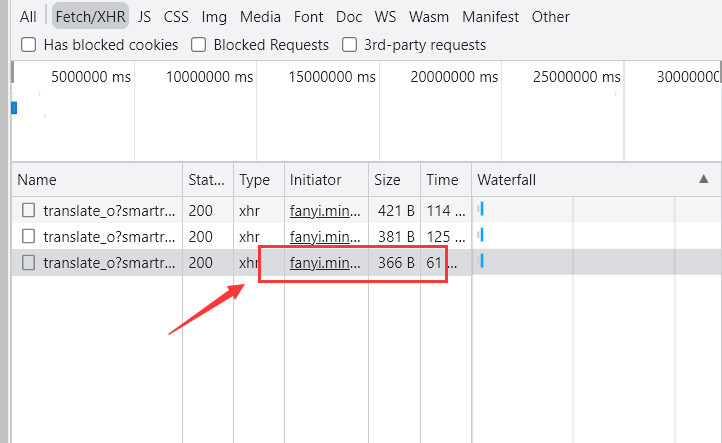Screen dimensions: 722x443
Task: Select the Fetch/XHR filter
Action: pos(91,17)
